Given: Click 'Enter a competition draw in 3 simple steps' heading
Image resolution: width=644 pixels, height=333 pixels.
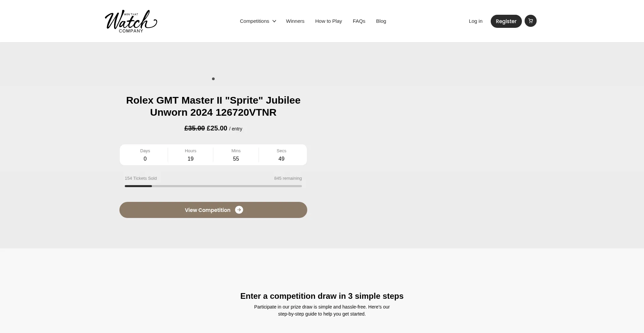Looking at the screenshot, I should 322,296.
